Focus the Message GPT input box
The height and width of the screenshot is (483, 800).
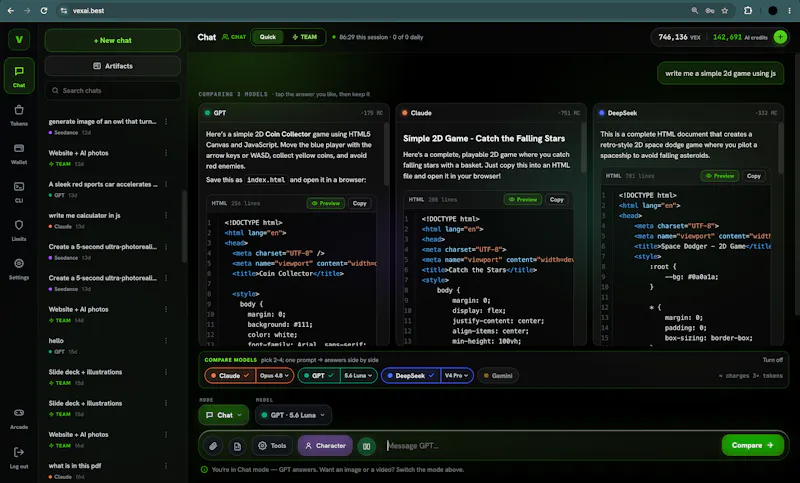coord(551,446)
